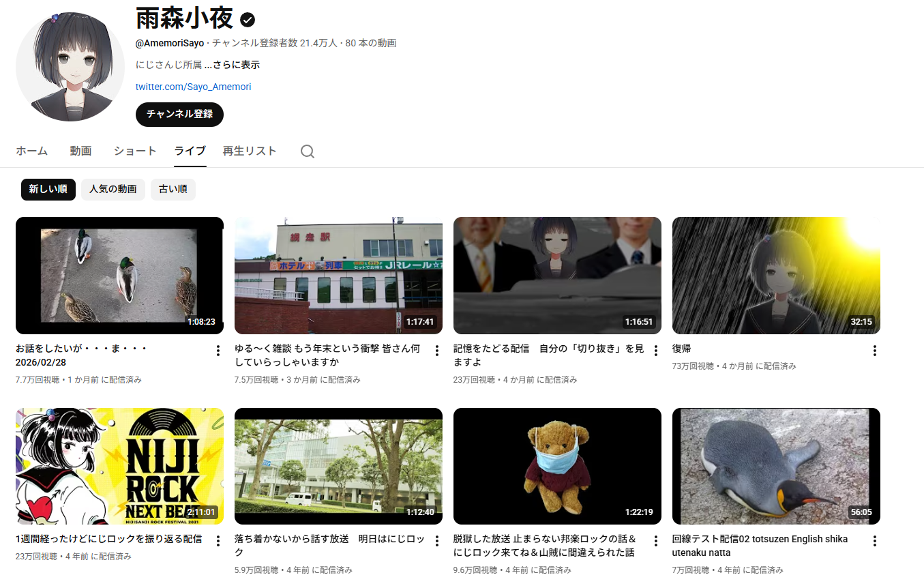Open more options for にじロックを振り返る配信 video
This screenshot has height=588, width=924.
[x=218, y=541]
